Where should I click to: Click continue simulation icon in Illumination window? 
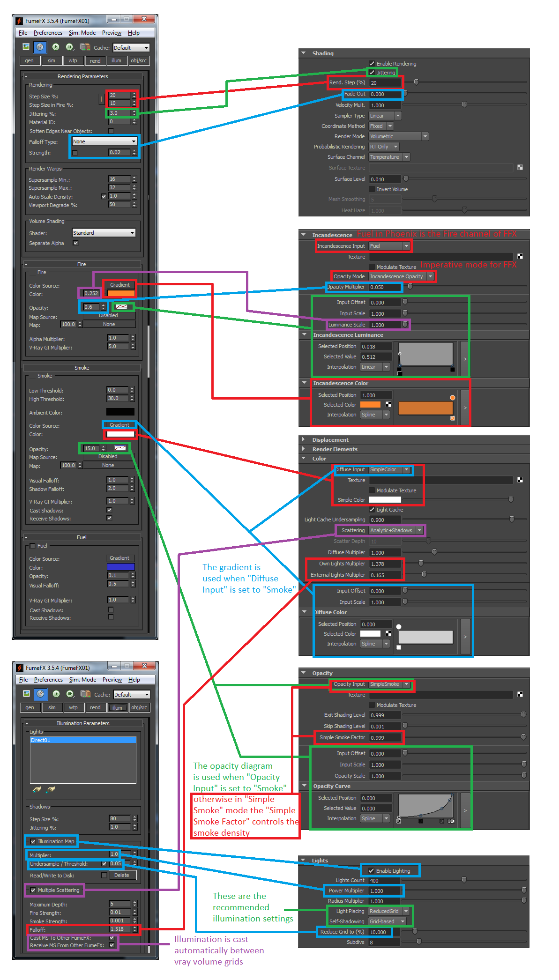70,694
